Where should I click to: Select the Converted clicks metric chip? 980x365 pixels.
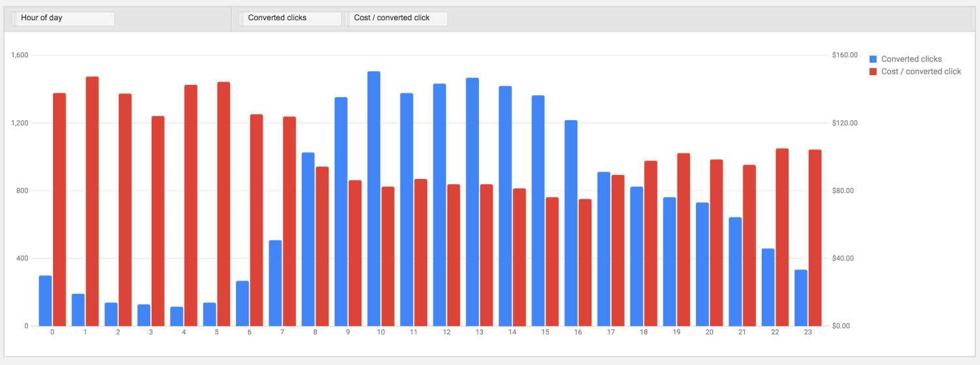290,18
